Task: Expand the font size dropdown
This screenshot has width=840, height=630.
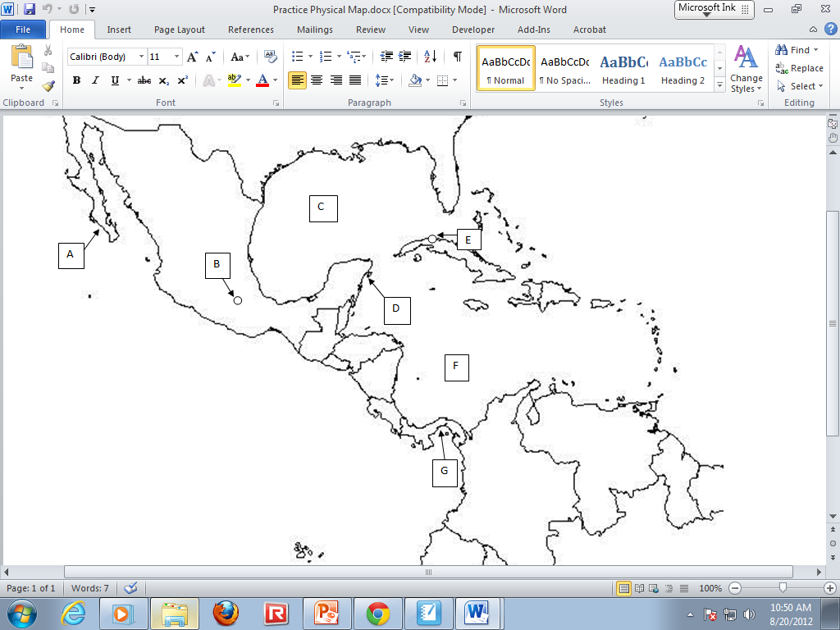Action: pyautogui.click(x=177, y=57)
